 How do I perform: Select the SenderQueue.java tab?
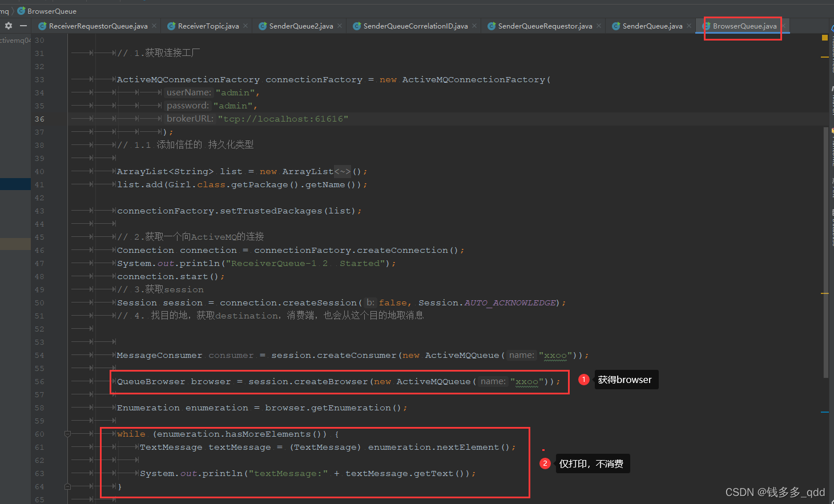click(x=652, y=26)
